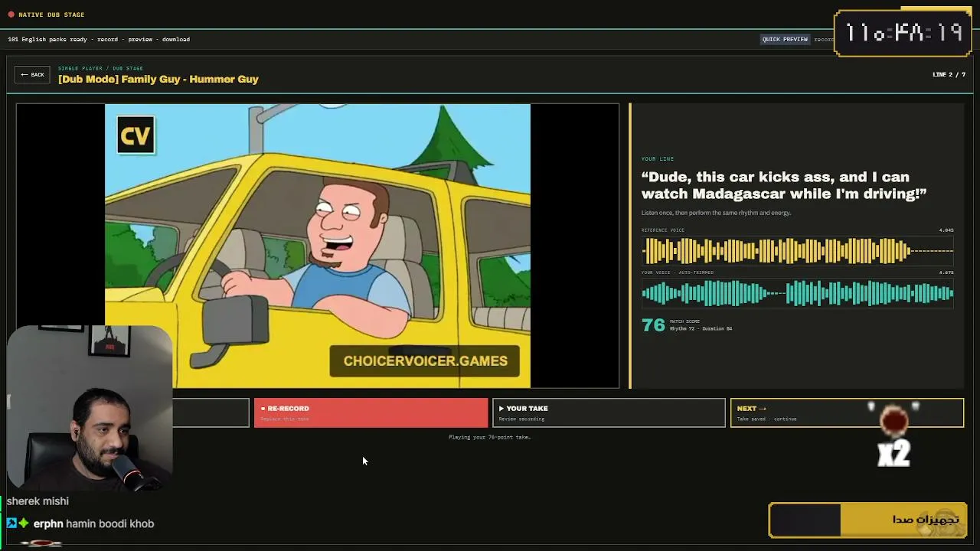Click the "Rhythm 72 · Duration 84" breakdown text
980x551 pixels.
pyautogui.click(x=701, y=328)
